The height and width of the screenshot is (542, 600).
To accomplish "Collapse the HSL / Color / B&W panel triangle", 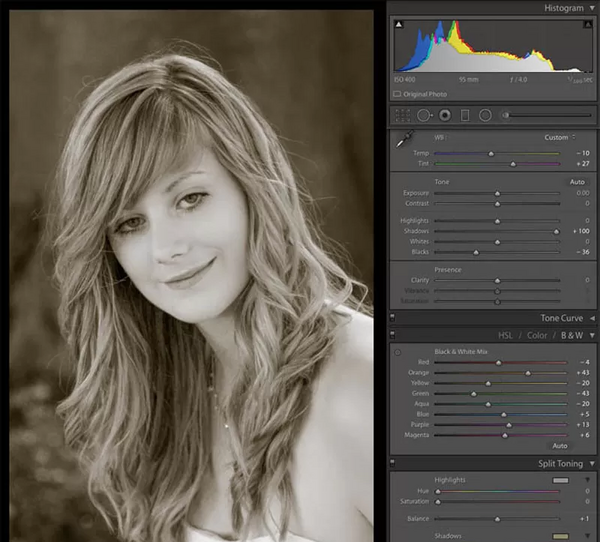I will tap(592, 335).
